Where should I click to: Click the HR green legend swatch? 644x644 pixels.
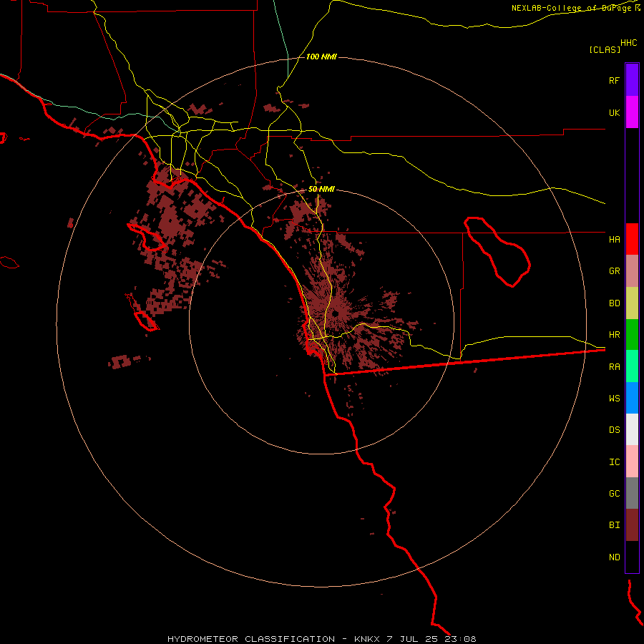tap(632, 335)
